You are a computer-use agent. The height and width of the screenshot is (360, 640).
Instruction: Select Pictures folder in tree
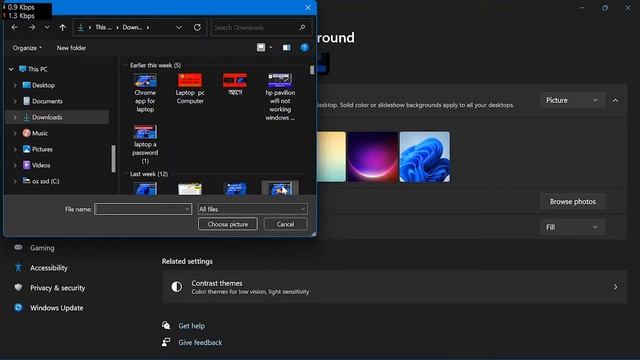point(38,149)
